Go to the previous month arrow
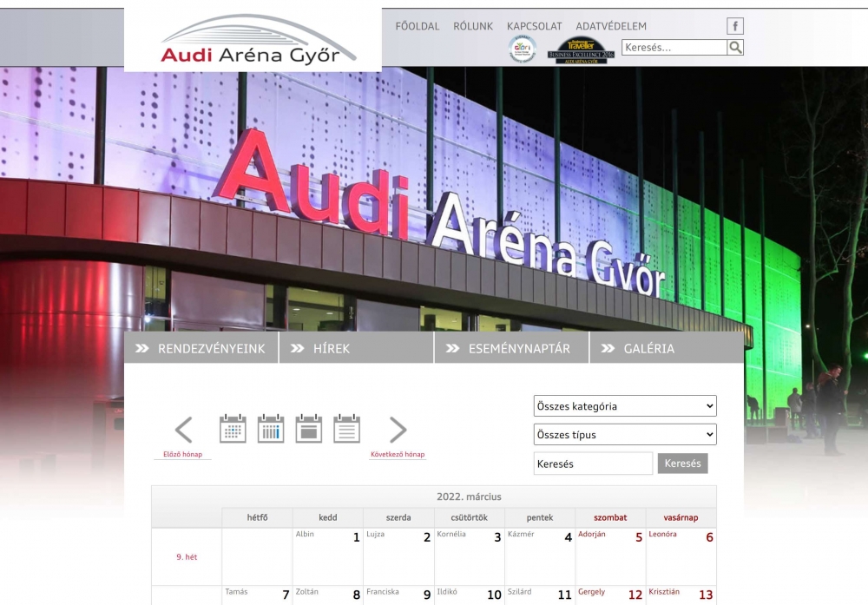Viewport: 868px width, 605px height. click(184, 430)
